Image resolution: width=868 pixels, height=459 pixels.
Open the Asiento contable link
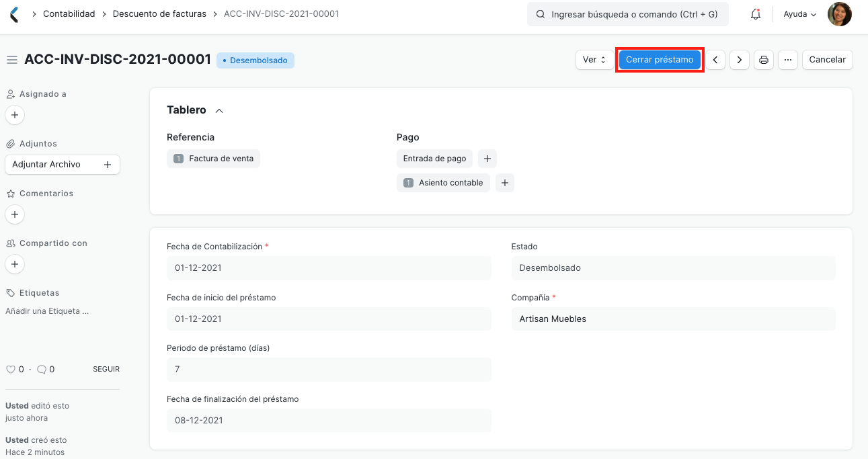coord(443,182)
